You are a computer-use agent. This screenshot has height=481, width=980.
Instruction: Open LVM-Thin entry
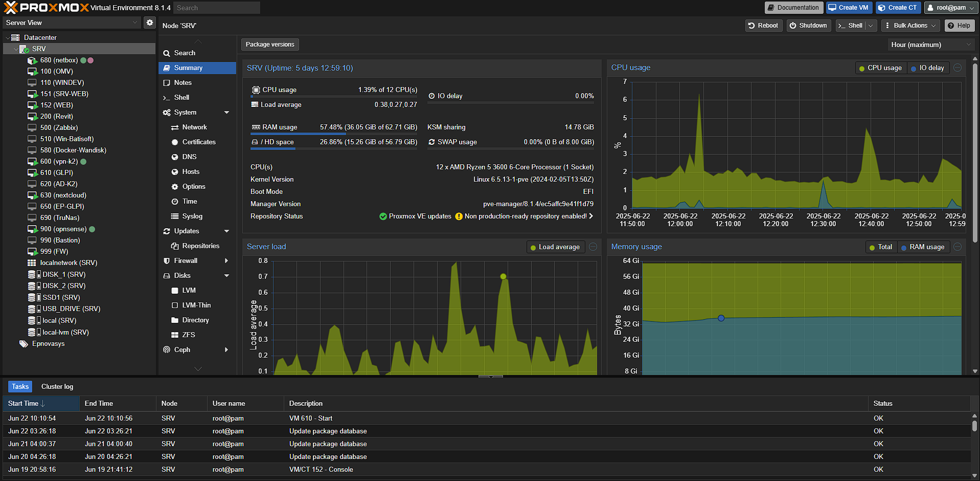point(197,305)
